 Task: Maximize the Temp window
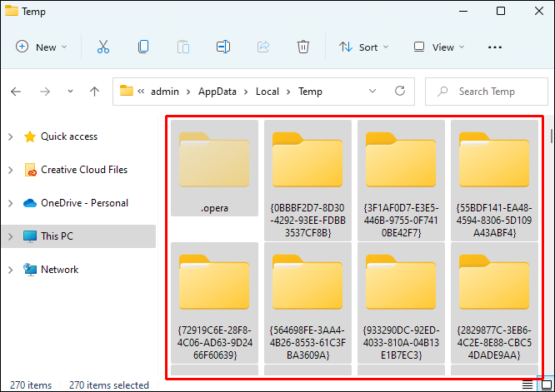(501, 12)
